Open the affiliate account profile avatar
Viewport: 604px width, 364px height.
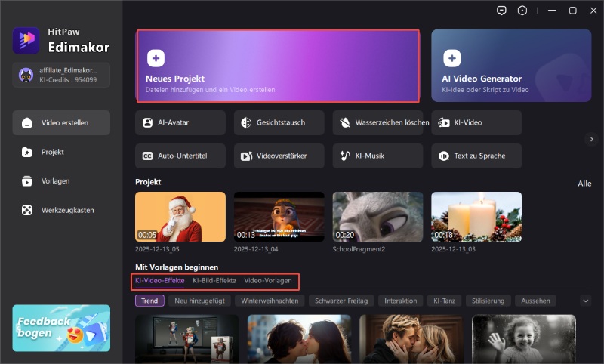pyautogui.click(x=26, y=75)
